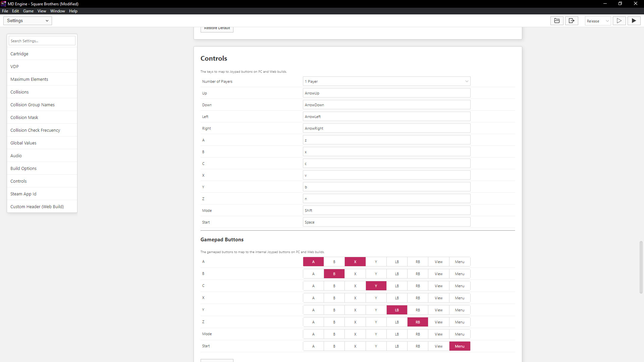Open the Release configuration dropdown
The height and width of the screenshot is (362, 644).
click(597, 20)
